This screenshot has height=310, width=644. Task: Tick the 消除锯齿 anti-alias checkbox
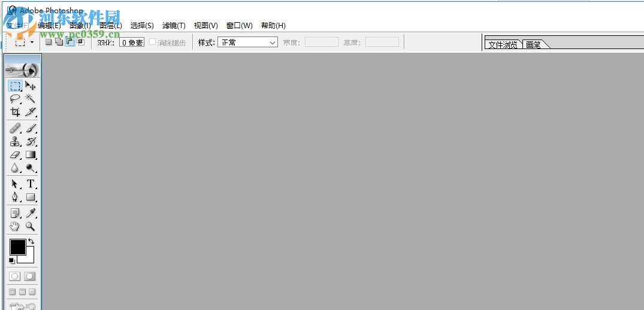152,42
